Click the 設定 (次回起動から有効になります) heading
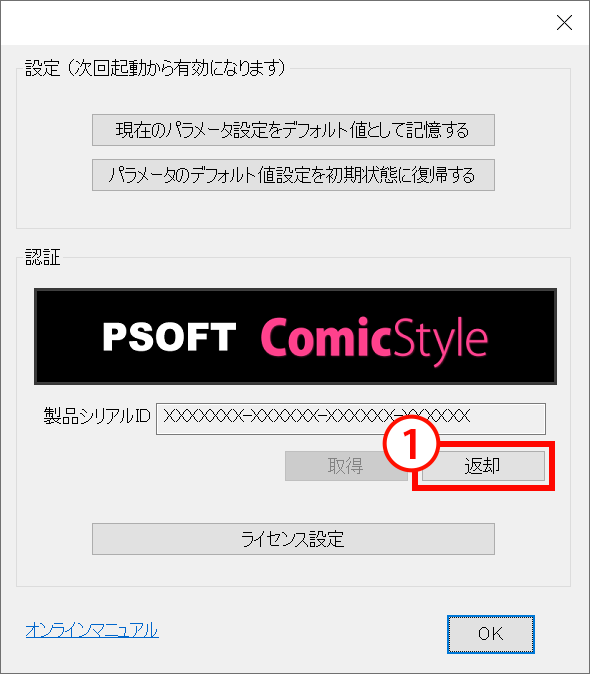The image size is (590, 674). (155, 68)
